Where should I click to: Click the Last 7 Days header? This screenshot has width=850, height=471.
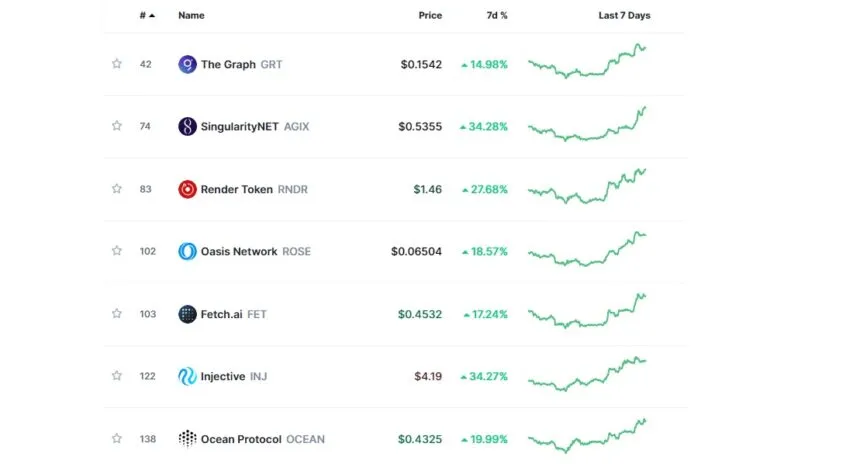click(624, 15)
